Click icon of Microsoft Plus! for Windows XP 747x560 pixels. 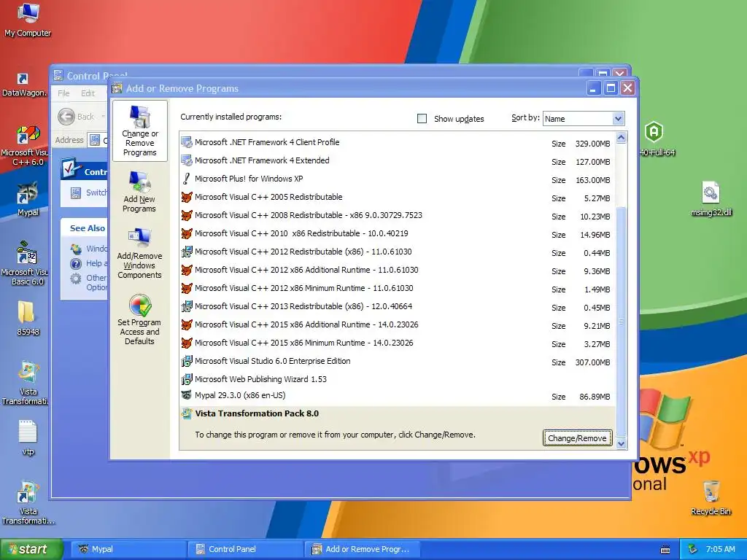[x=187, y=179]
